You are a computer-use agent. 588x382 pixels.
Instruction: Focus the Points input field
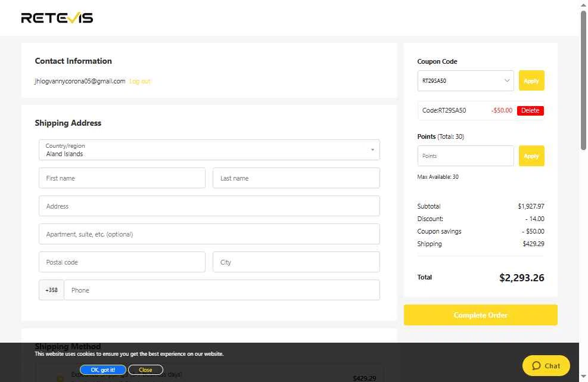click(x=466, y=156)
